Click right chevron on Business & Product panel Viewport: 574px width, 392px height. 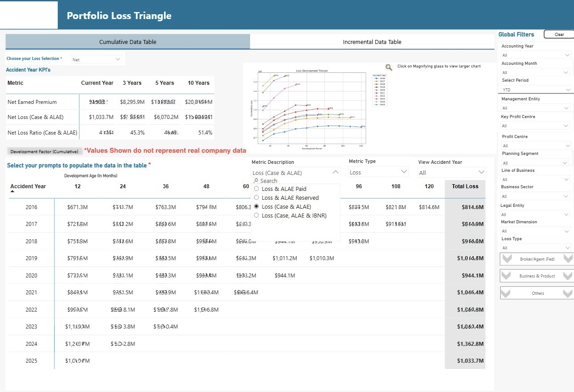click(567, 276)
